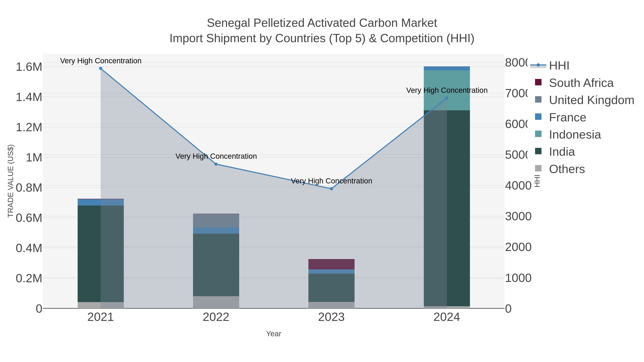Click the 1000 HHI axis tick label
This screenshot has height=362, width=644.
(518, 278)
